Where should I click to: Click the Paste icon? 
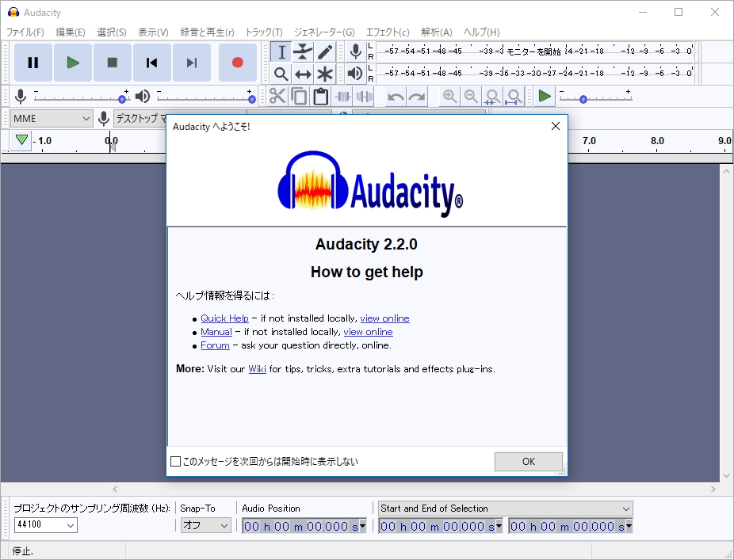(321, 96)
